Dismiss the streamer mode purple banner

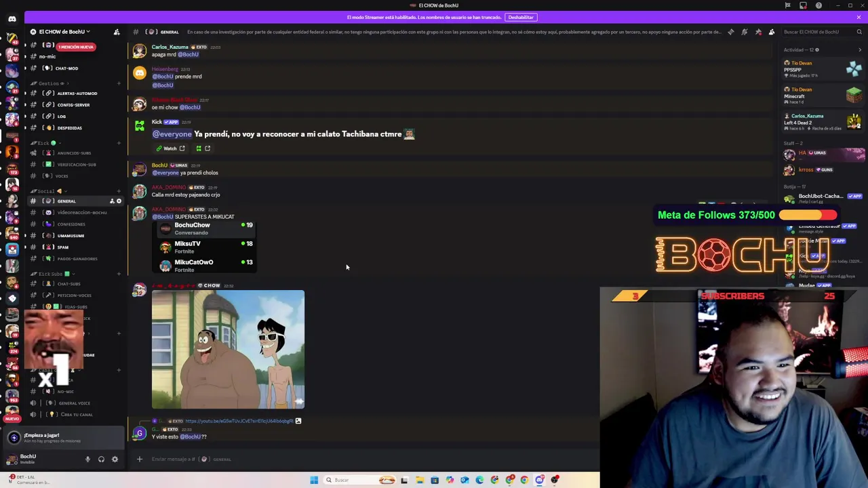[859, 17]
